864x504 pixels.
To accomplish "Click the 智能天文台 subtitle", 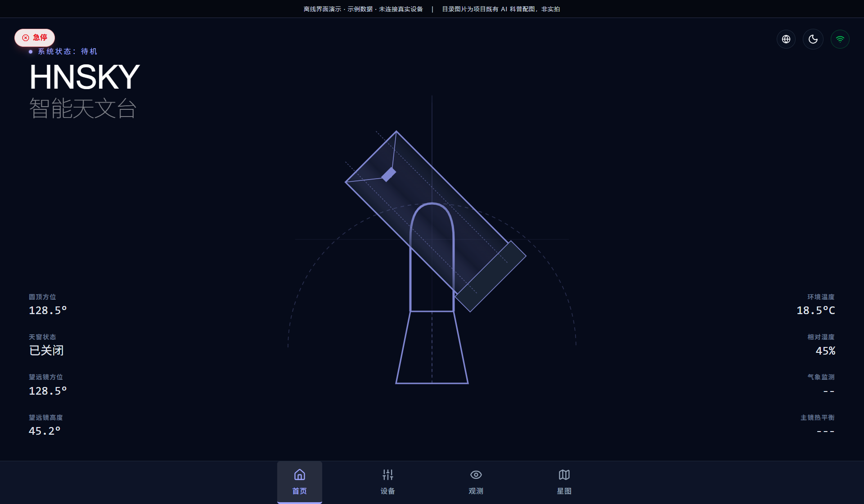I will tap(83, 108).
